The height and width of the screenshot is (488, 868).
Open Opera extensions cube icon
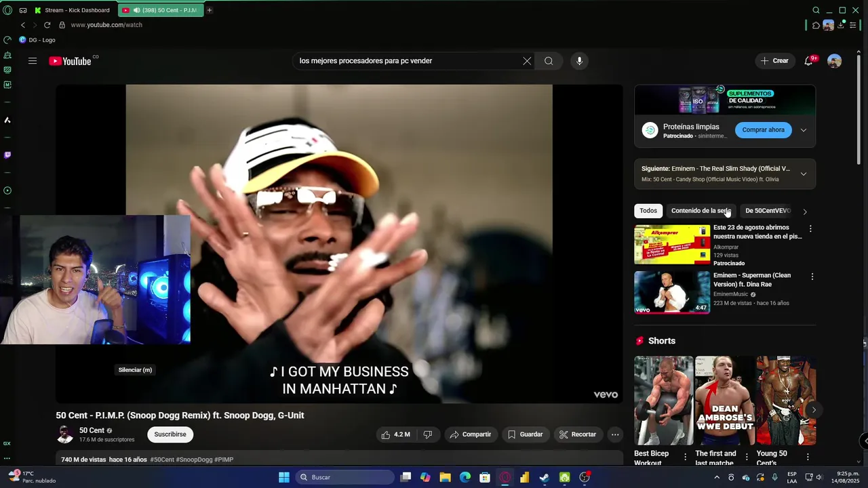[x=816, y=25]
